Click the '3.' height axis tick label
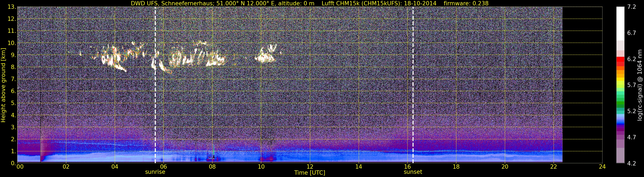This screenshot has height=177, width=644. point(13,127)
